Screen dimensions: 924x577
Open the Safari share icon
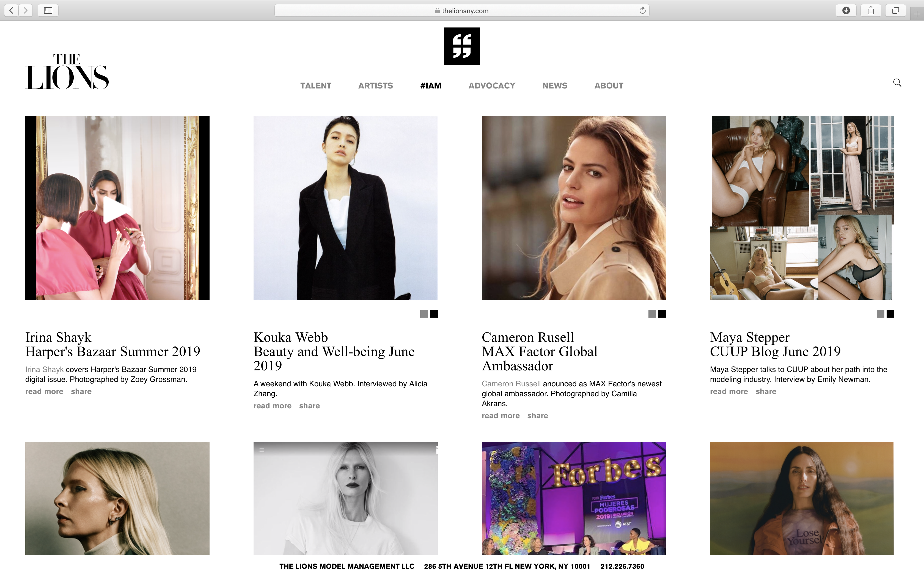point(871,10)
